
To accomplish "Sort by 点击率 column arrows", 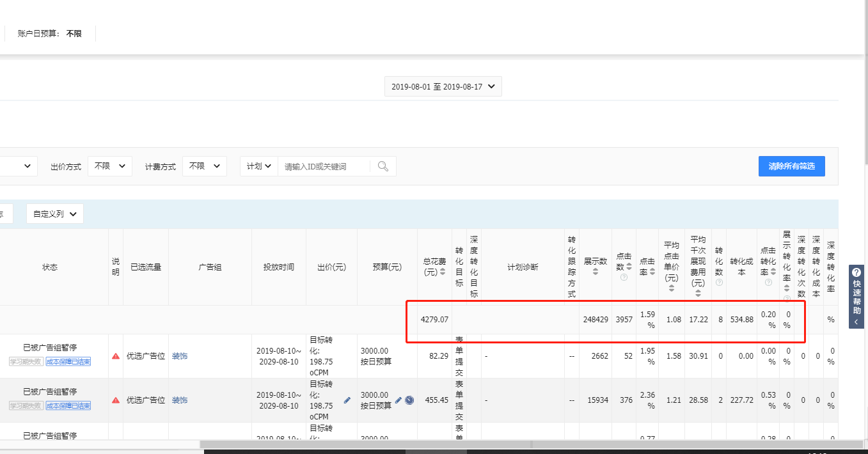I will pos(652,272).
